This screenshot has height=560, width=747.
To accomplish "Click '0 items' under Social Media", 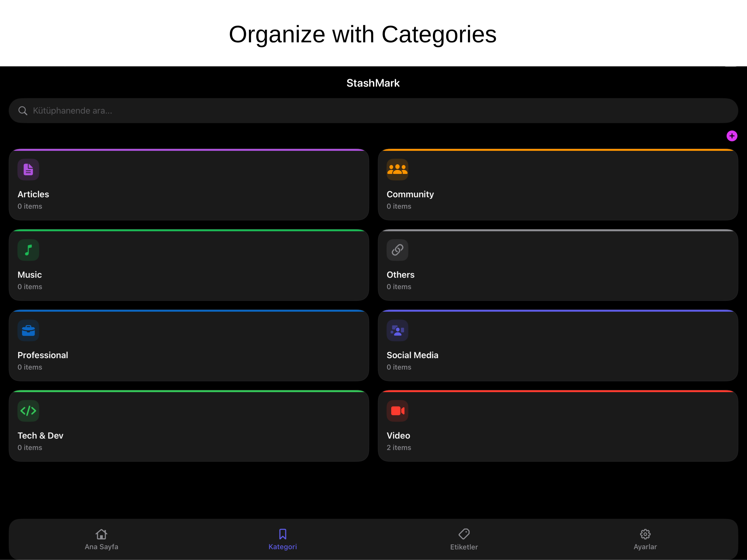I will [399, 367].
